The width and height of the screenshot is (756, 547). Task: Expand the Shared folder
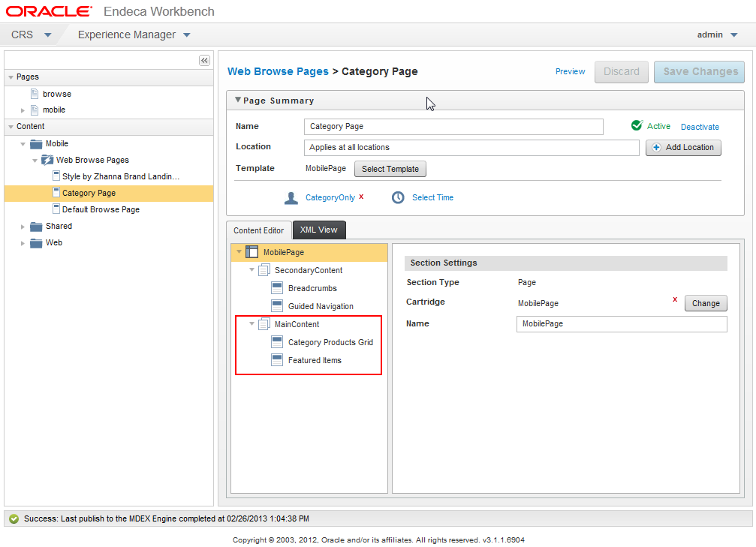23,227
